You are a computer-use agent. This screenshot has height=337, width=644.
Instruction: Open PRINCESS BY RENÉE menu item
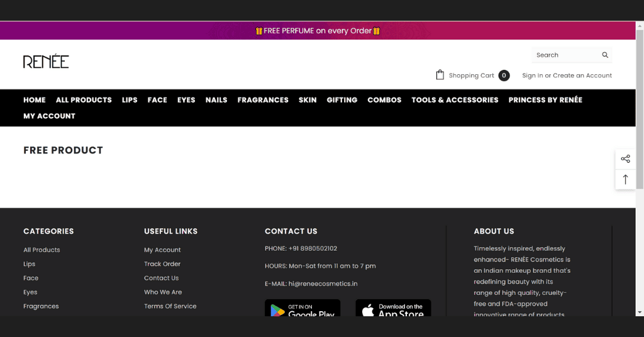(x=545, y=100)
